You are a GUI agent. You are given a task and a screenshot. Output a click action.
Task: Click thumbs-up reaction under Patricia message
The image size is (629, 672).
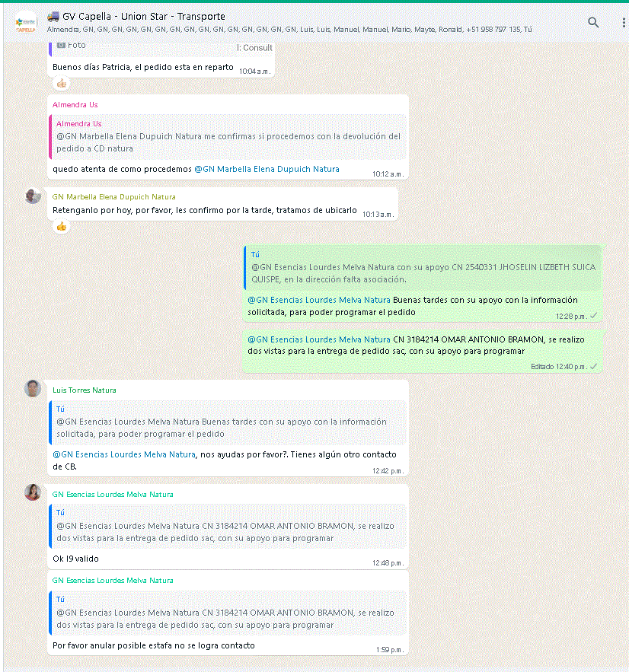[62, 84]
